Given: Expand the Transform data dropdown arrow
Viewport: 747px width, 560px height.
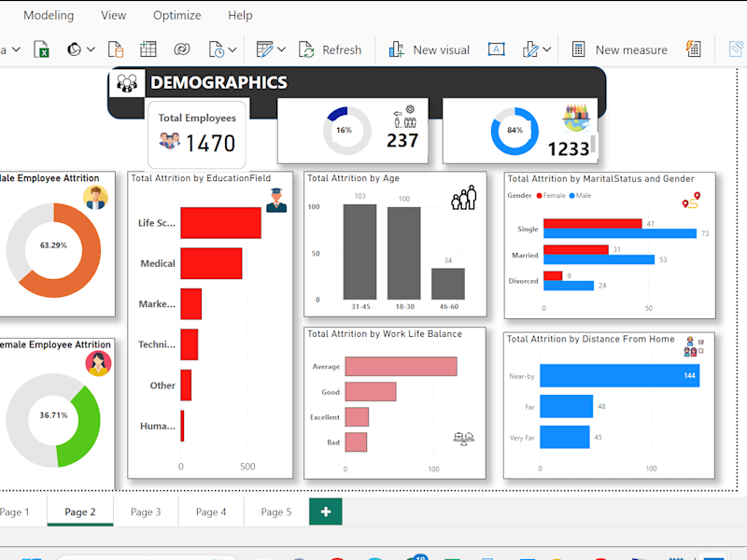Looking at the screenshot, I should [x=282, y=49].
